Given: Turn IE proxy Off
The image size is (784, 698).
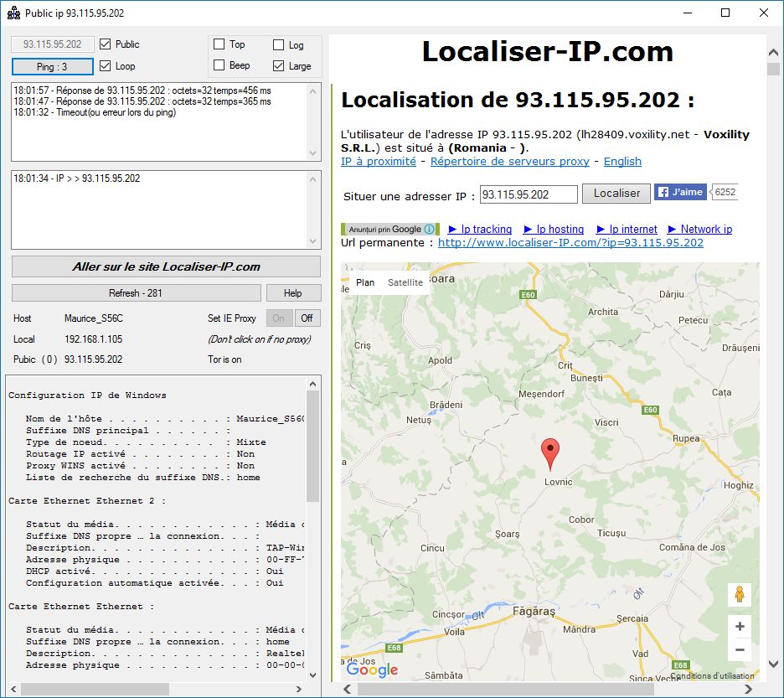Looking at the screenshot, I should (x=307, y=318).
